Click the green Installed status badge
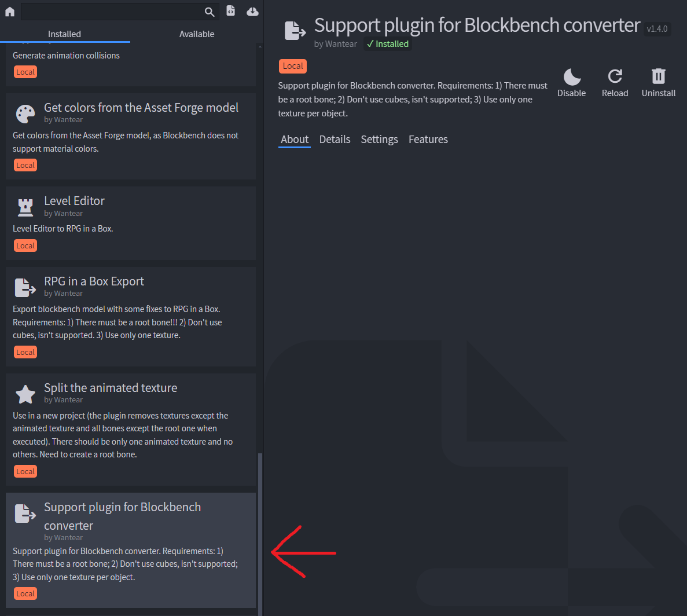This screenshot has height=616, width=687. pyautogui.click(x=387, y=44)
